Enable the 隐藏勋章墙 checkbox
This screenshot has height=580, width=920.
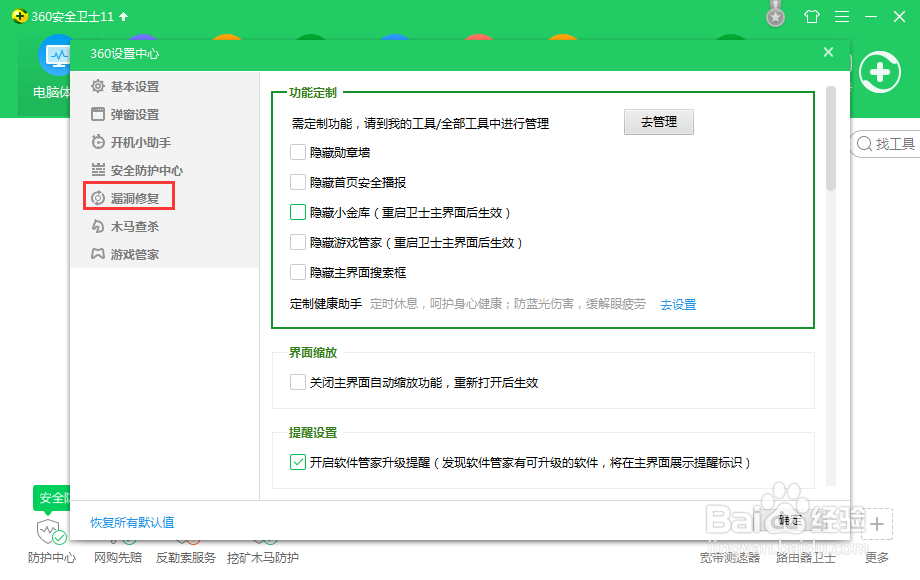pyautogui.click(x=297, y=152)
